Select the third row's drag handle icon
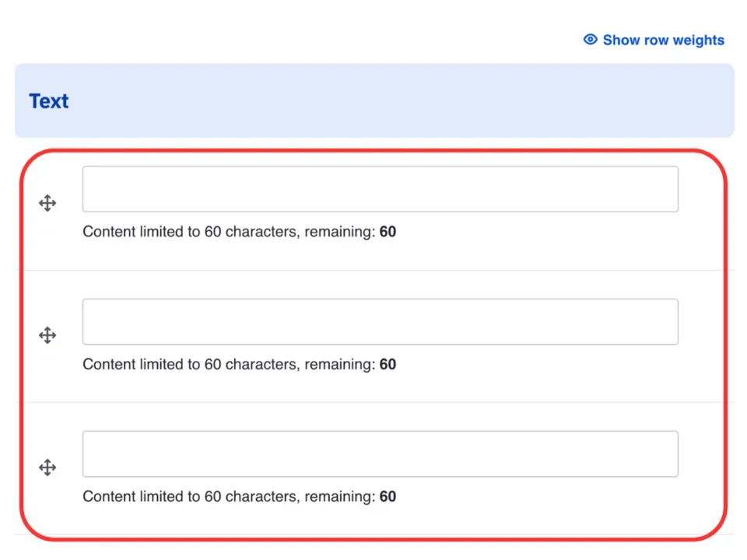This screenshot has width=747, height=560. (47, 468)
